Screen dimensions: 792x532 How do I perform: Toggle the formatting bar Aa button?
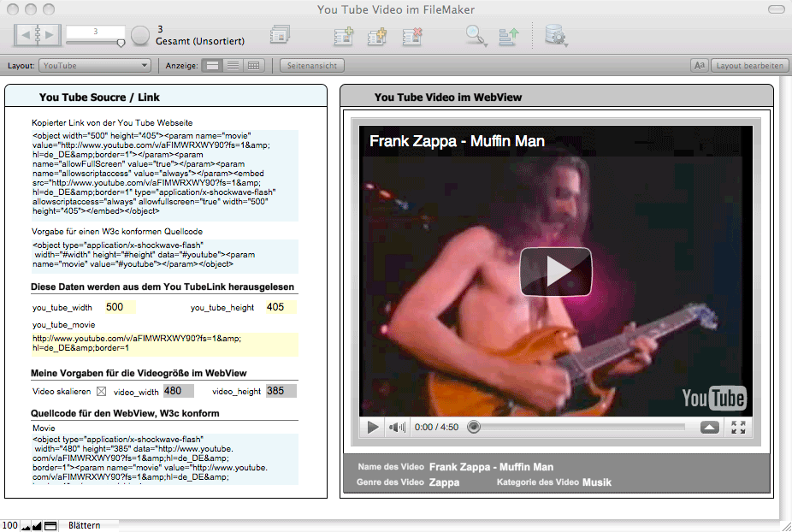(x=699, y=65)
